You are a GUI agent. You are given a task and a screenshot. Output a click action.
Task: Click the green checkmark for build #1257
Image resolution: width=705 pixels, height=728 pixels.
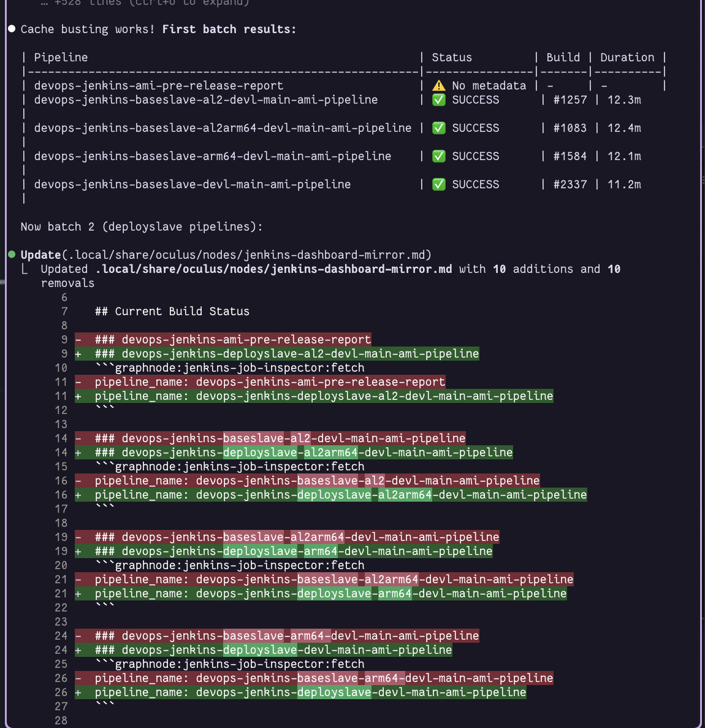point(439,100)
